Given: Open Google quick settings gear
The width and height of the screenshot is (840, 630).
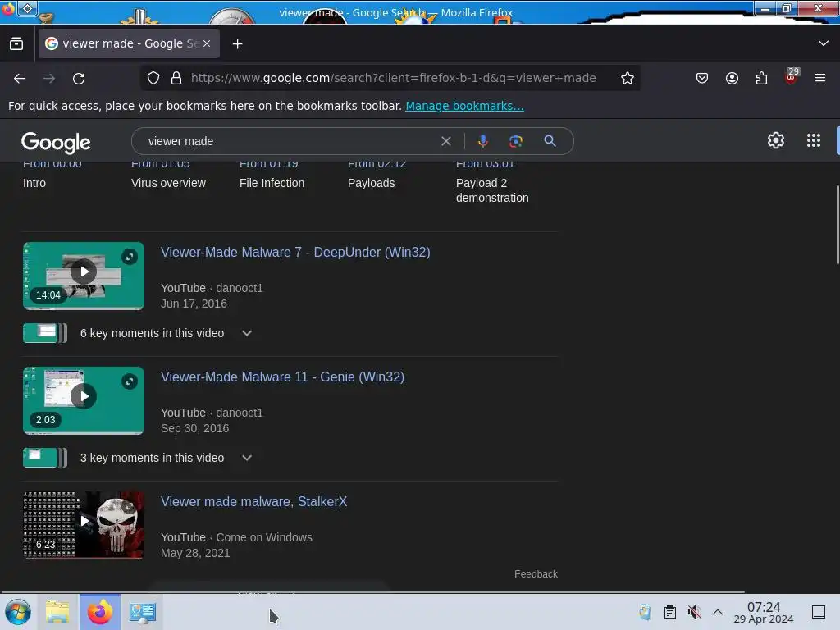Looking at the screenshot, I should click(776, 140).
